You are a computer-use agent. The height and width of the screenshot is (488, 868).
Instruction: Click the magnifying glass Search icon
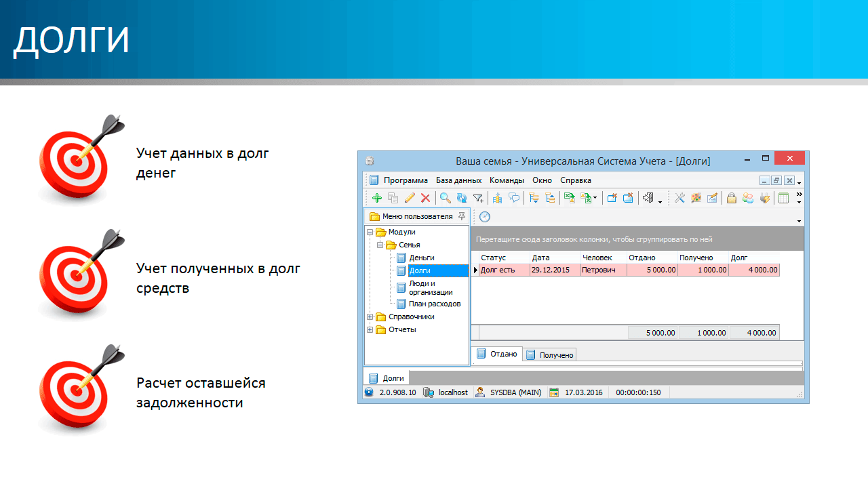[446, 198]
